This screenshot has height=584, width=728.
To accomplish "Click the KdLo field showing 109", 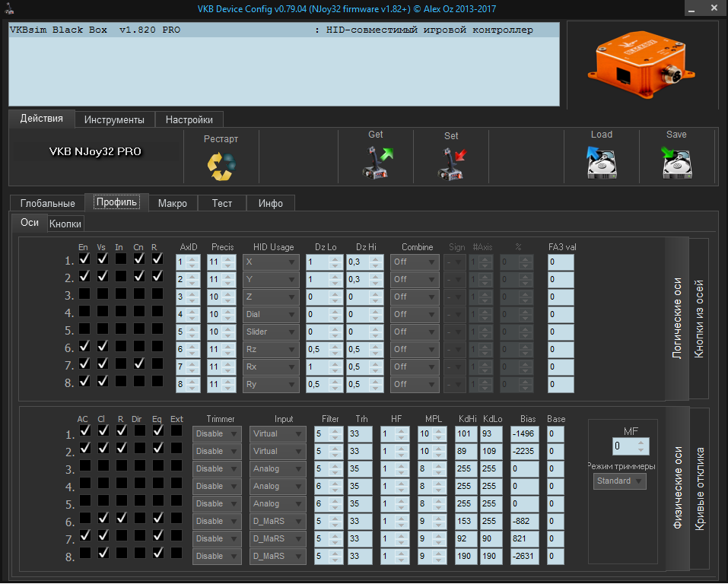I will tap(491, 451).
